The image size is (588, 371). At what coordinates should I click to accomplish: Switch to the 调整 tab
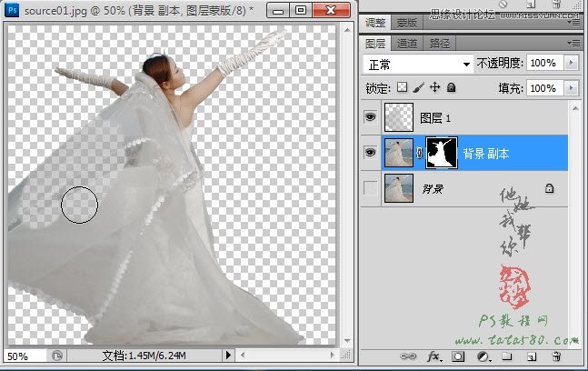[x=375, y=23]
